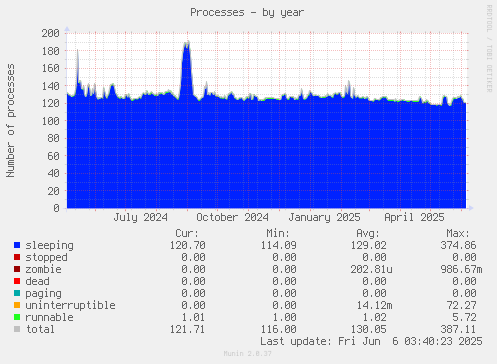Click runnable average value 1.02
This screenshot has height=364, width=497.
coord(374,317)
